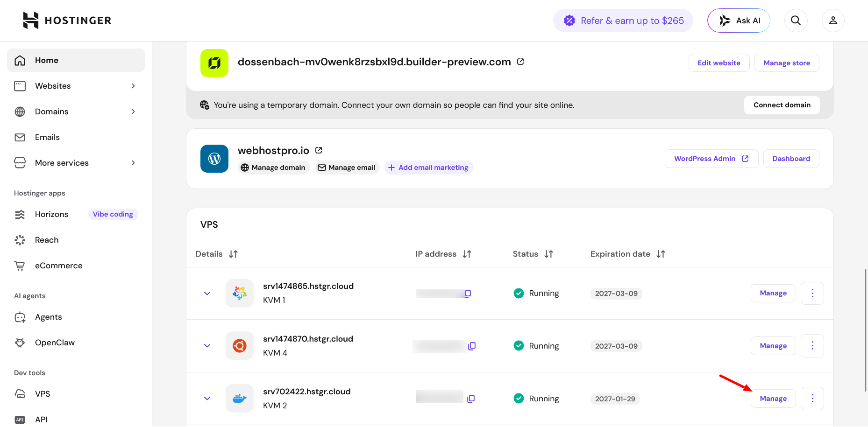This screenshot has width=868, height=427.
Task: Open the user profile icon
Action: tap(833, 21)
